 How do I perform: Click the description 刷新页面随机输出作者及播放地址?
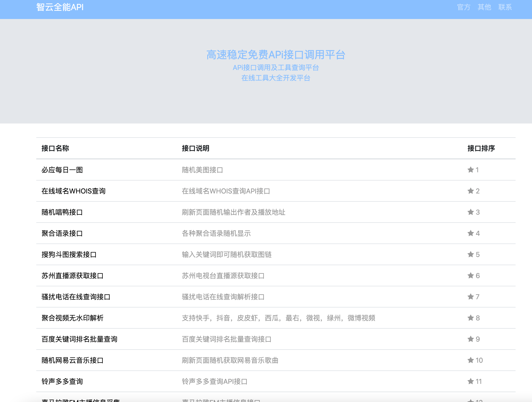click(x=234, y=212)
